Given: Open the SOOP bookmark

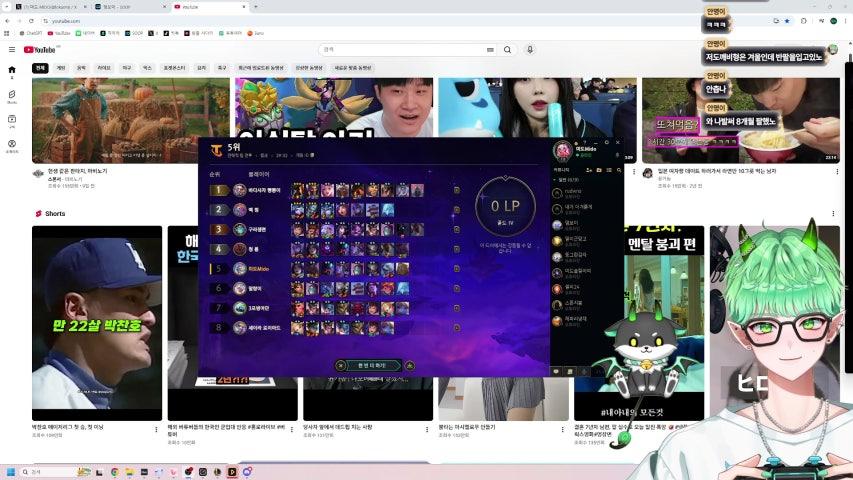Looking at the screenshot, I should click(134, 33).
